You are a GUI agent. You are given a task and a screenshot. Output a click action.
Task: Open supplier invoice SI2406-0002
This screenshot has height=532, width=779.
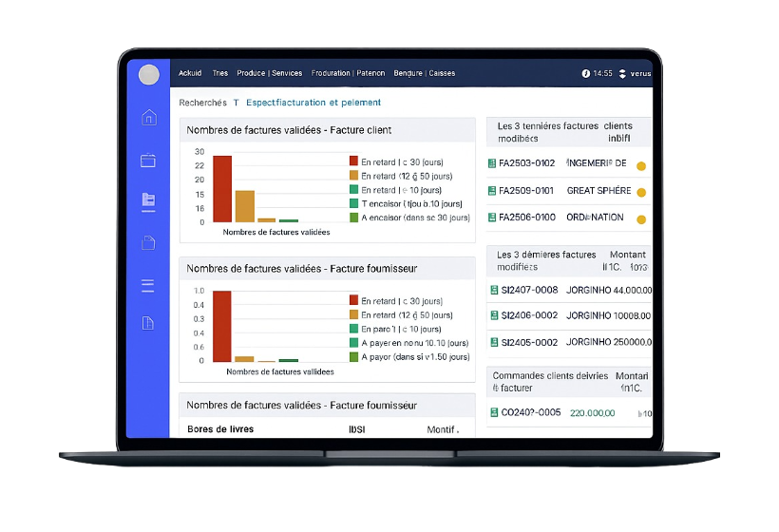(529, 315)
